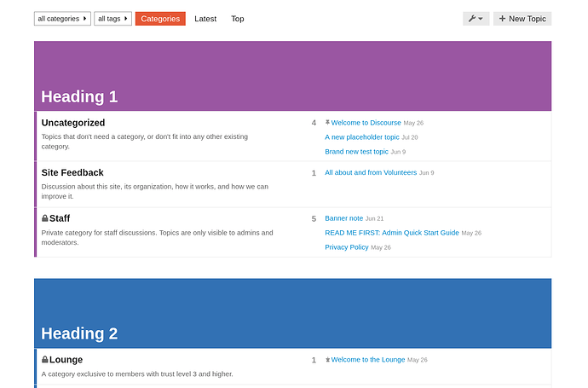Click the pin icon beside Welcome to Discourse
The width and height of the screenshot is (588, 388).
327,122
